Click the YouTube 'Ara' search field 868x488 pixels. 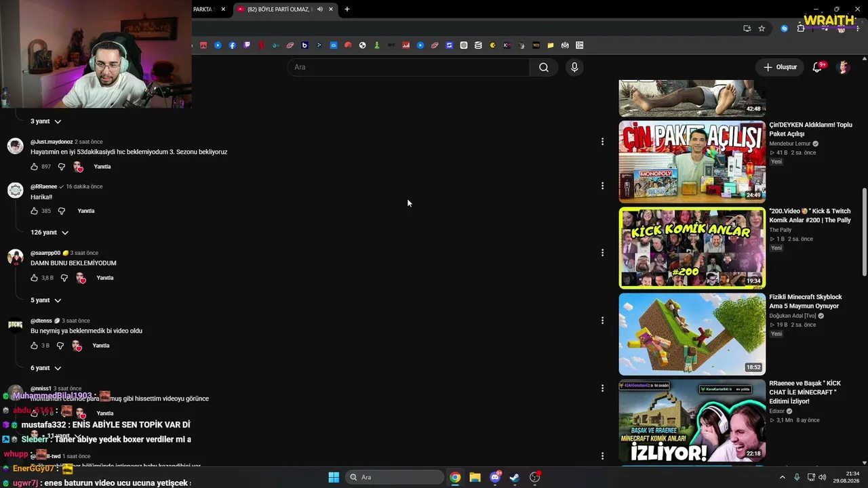tap(408, 67)
